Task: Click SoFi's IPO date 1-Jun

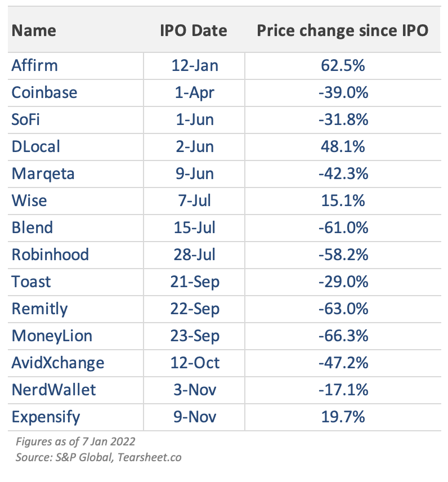Action: [x=194, y=119]
